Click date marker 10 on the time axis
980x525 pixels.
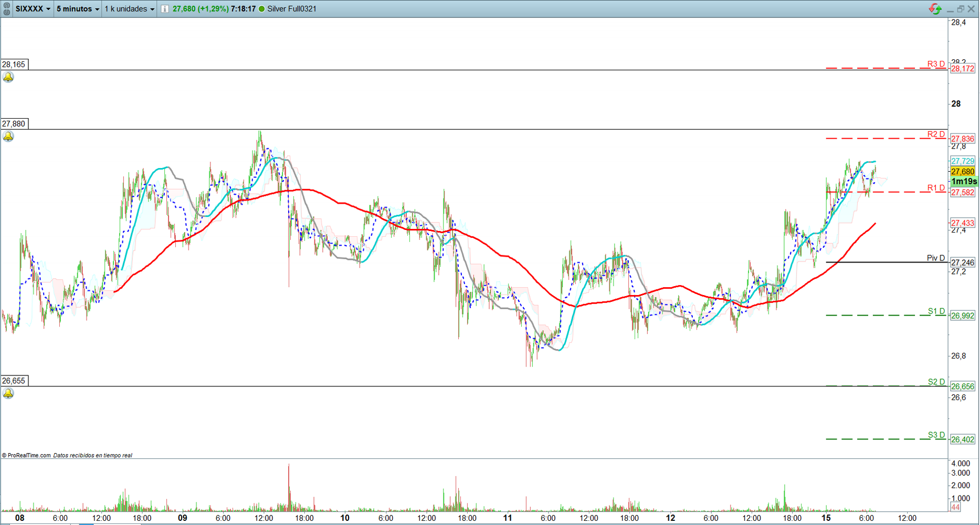pos(345,518)
